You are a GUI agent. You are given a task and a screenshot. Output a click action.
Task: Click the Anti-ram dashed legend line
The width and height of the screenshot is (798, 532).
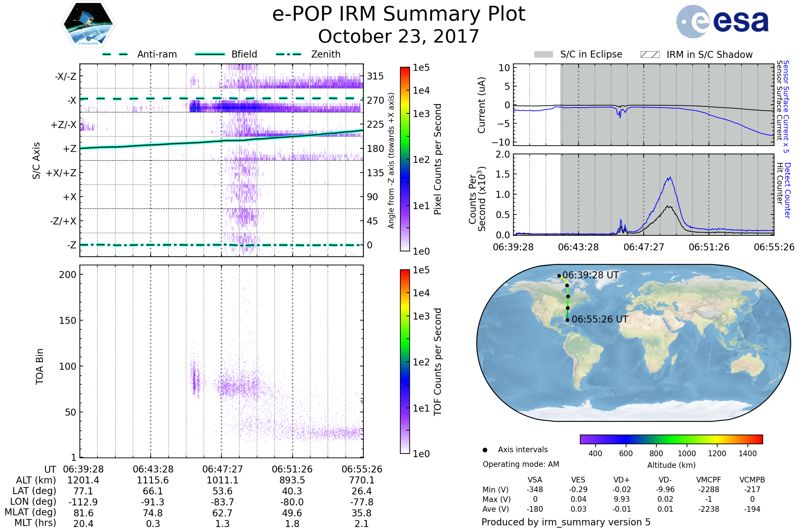click(x=115, y=54)
